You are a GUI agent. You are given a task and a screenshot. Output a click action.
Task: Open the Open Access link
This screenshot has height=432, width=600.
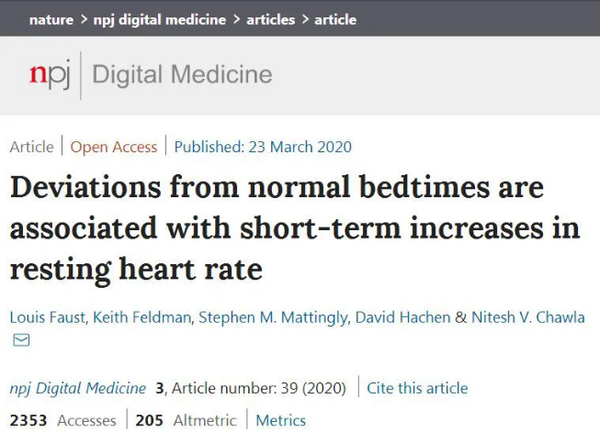[x=113, y=146]
